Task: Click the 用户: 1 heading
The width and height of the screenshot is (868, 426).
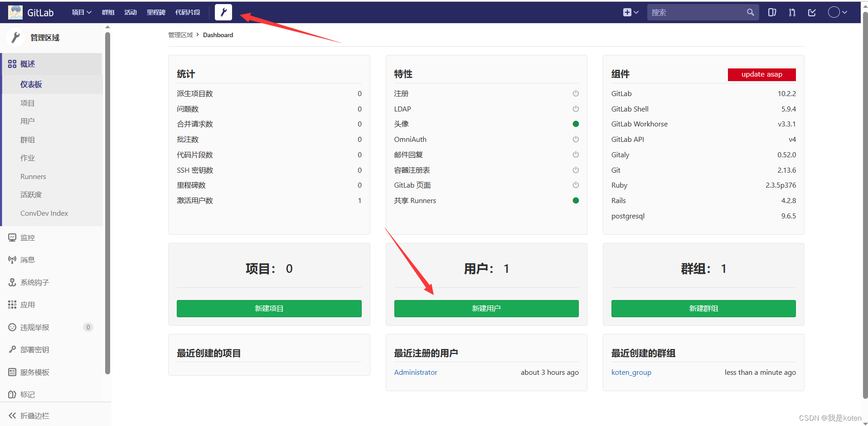Action: 486,269
